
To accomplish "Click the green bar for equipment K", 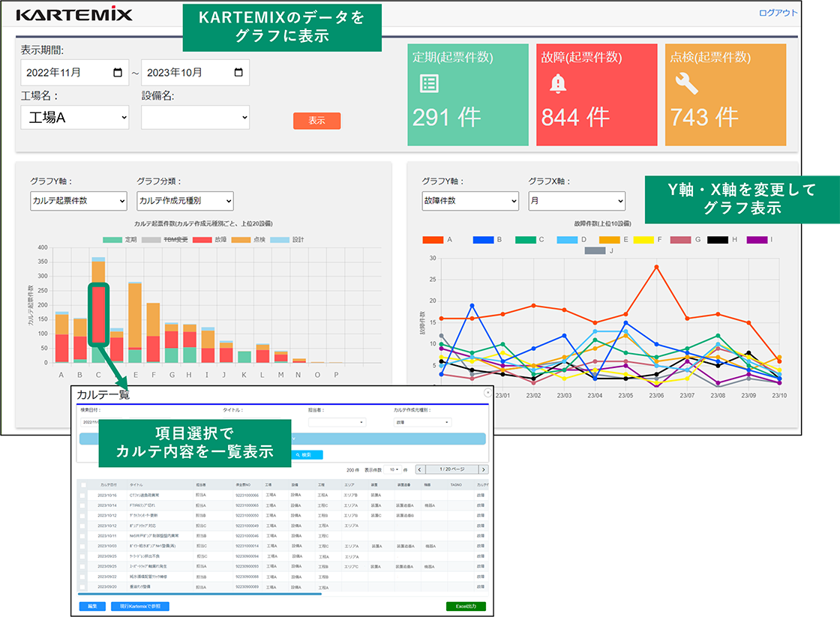I will tap(244, 357).
